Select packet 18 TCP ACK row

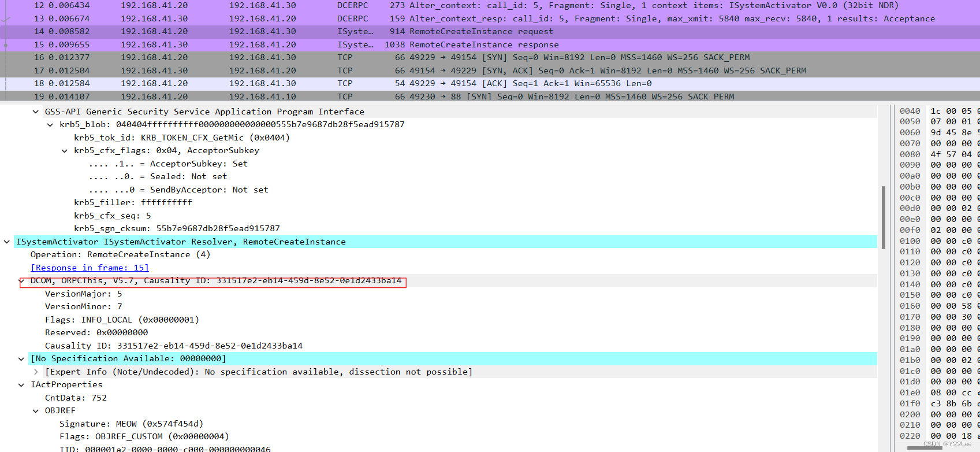[x=490, y=83]
